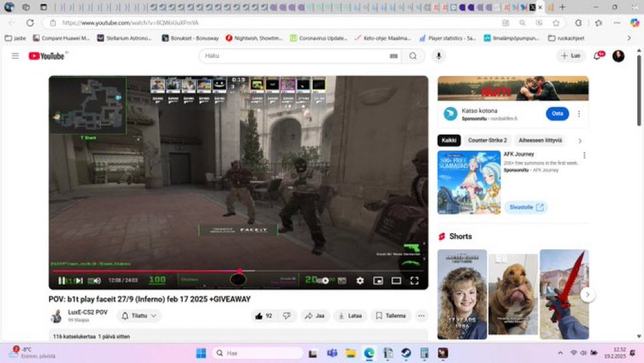Select the Aiheeseen liittyviä chip
The height and width of the screenshot is (363, 644).
point(540,141)
